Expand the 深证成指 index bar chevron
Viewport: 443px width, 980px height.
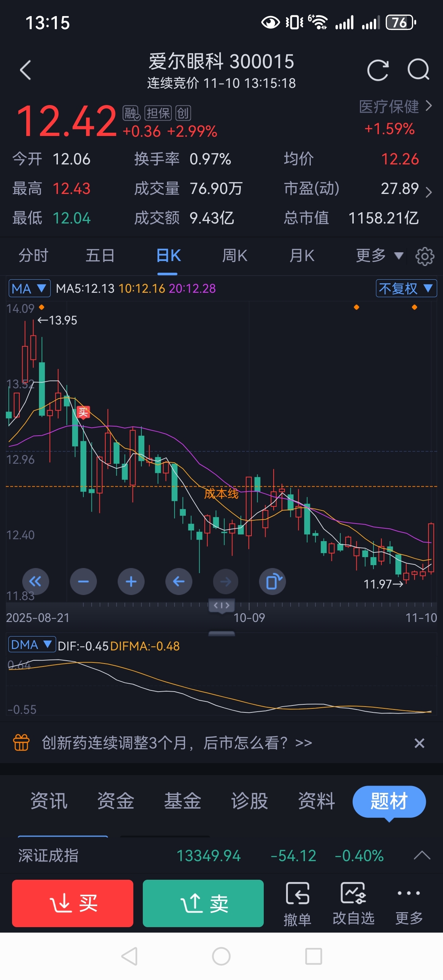point(422,856)
